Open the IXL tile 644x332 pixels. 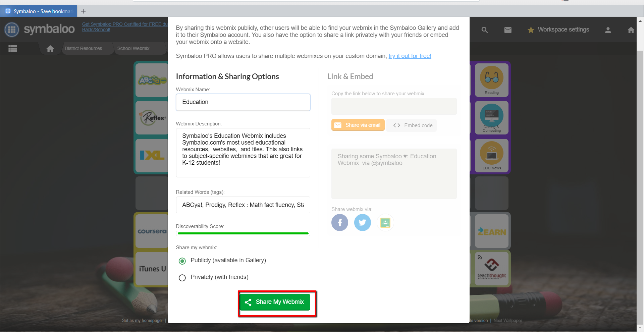coord(152,155)
